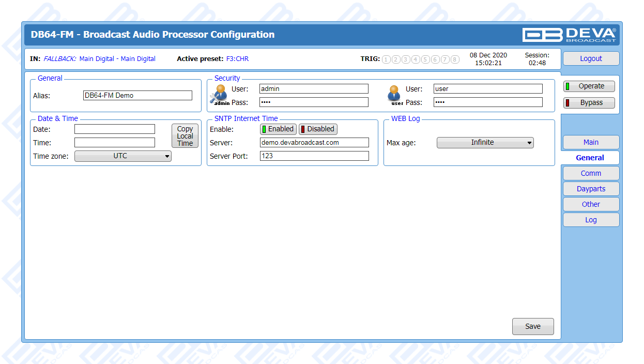This screenshot has width=644, height=364.
Task: Click trigger indicator 8
Action: 455,59
